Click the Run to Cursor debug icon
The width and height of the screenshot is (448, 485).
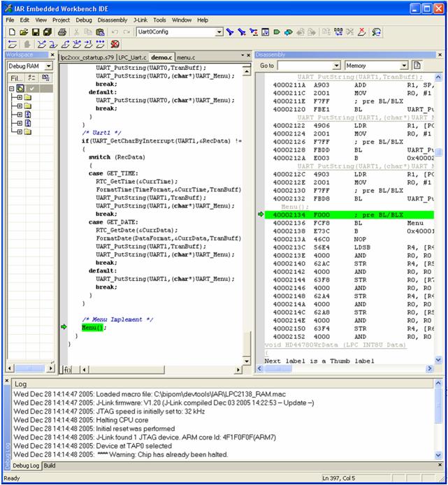click(89, 44)
